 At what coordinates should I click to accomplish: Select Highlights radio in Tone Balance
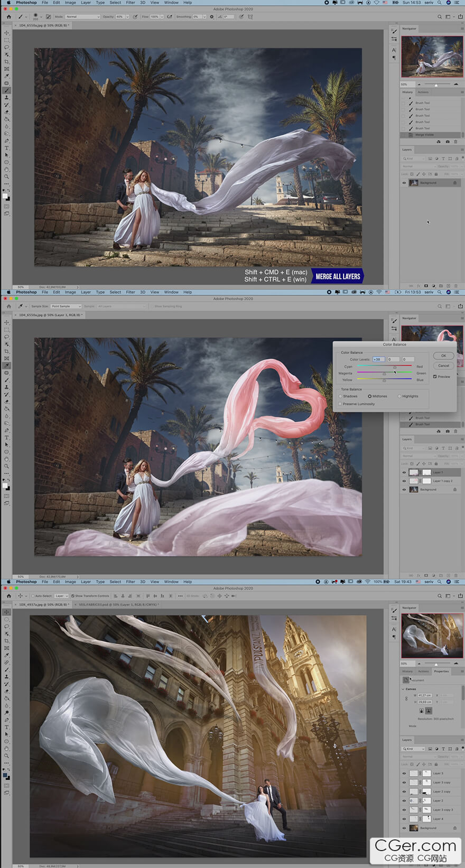pyautogui.click(x=399, y=396)
